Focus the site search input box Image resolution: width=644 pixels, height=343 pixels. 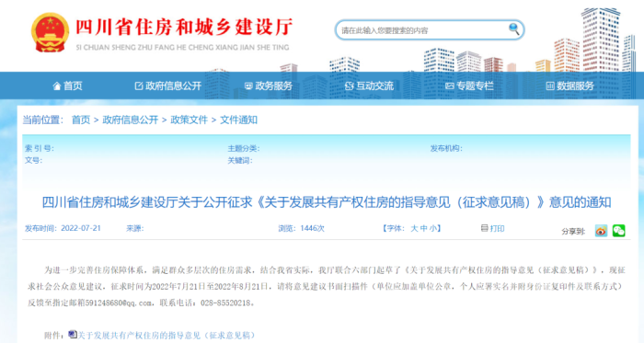423,30
